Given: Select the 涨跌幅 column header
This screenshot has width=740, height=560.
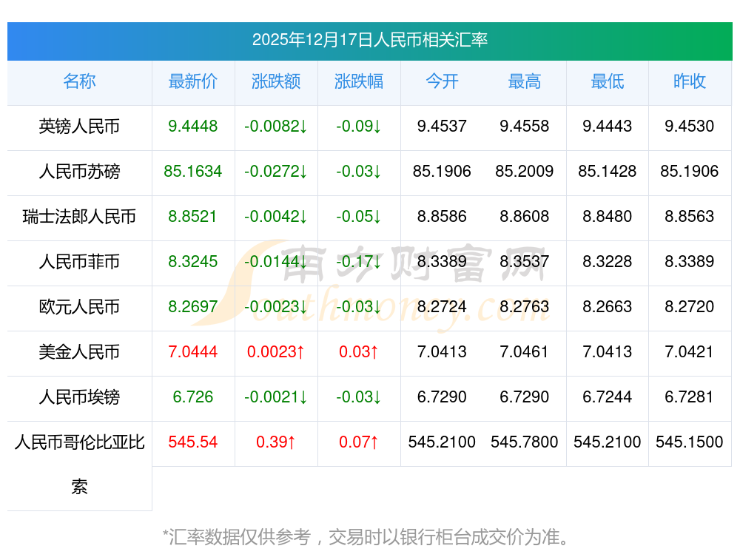Looking at the screenshot, I should (359, 82).
